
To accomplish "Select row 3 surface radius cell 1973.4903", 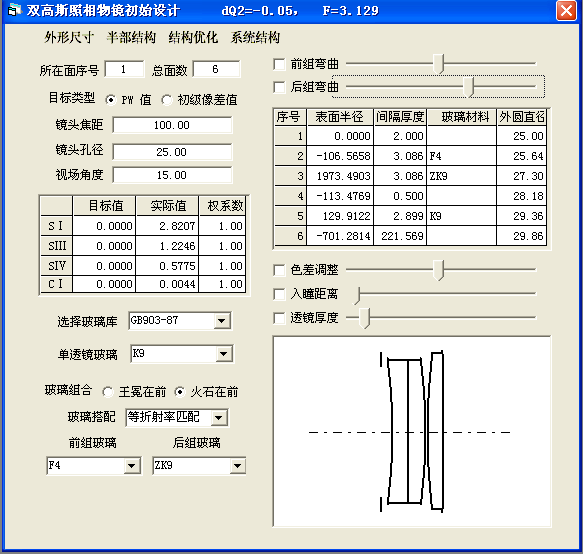I will (340, 176).
